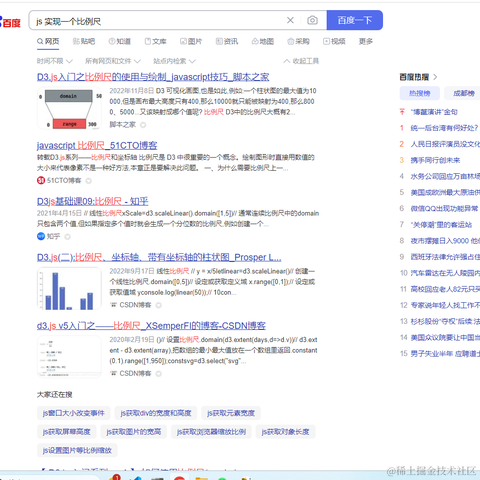Open the 地图 tab

[263, 41]
